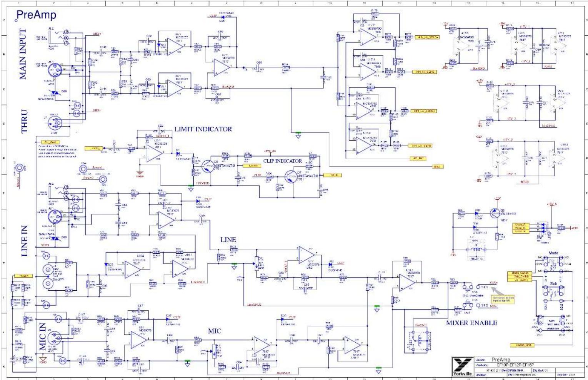Click the Spare2 test point circle
Image resolution: width=588 pixels, height=380 pixels.
coord(103,179)
